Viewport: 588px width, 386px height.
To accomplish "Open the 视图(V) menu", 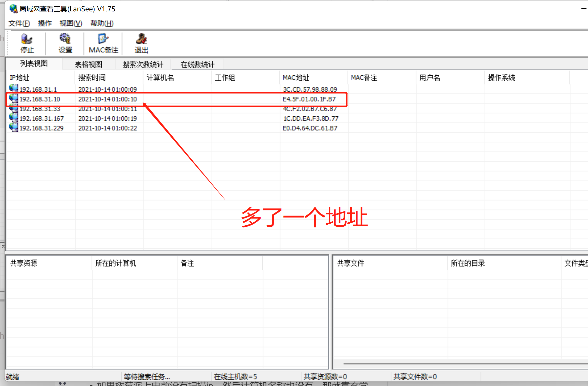I will coord(71,23).
